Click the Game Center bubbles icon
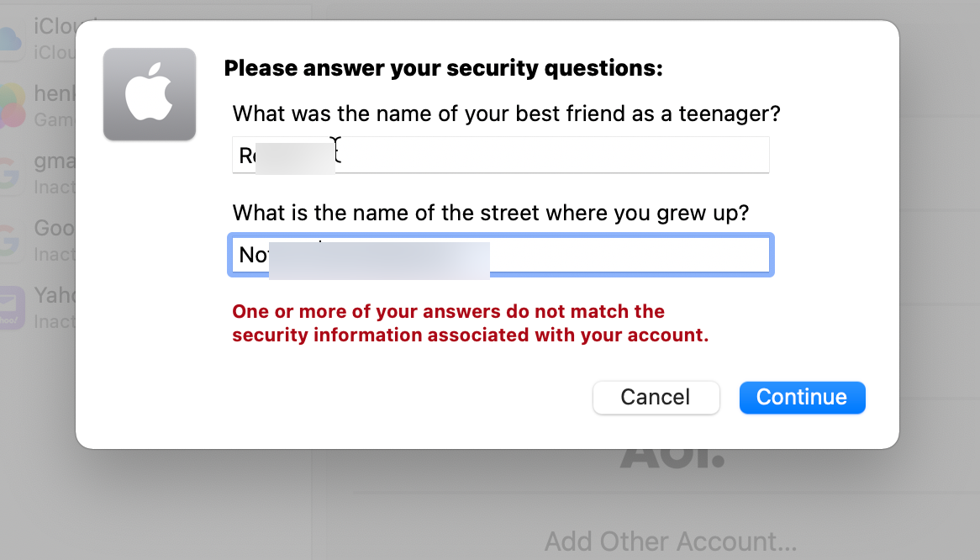980x560 pixels. [13, 106]
